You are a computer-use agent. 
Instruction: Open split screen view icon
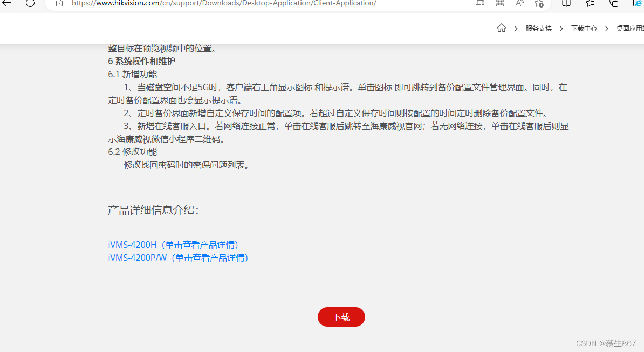(x=566, y=3)
